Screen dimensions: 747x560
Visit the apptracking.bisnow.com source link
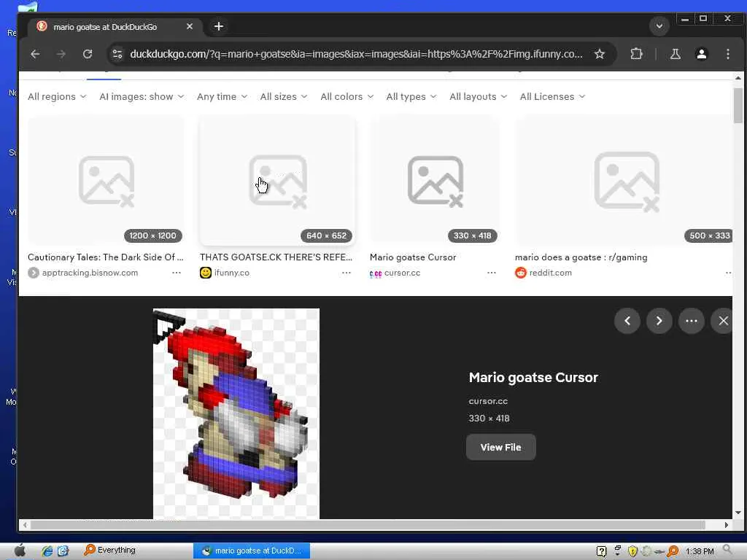(x=90, y=273)
